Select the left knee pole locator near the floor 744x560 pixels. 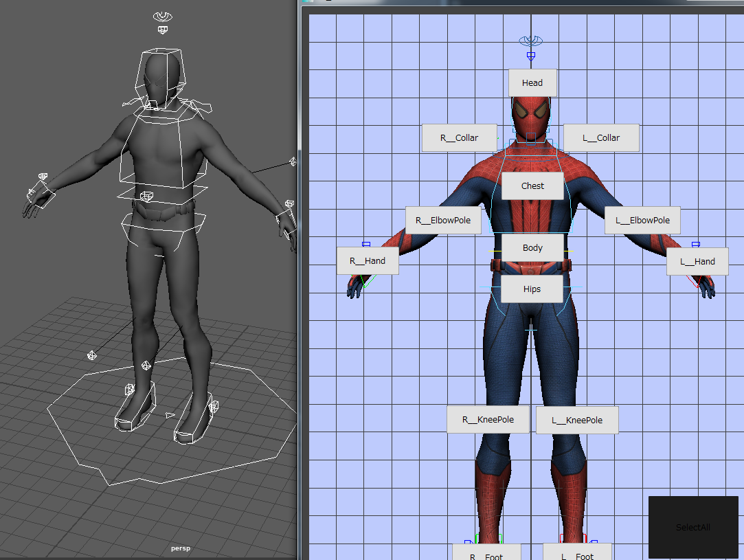coord(92,355)
